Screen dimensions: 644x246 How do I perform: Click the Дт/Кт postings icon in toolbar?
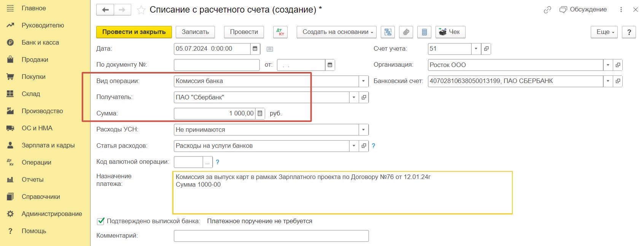280,32
